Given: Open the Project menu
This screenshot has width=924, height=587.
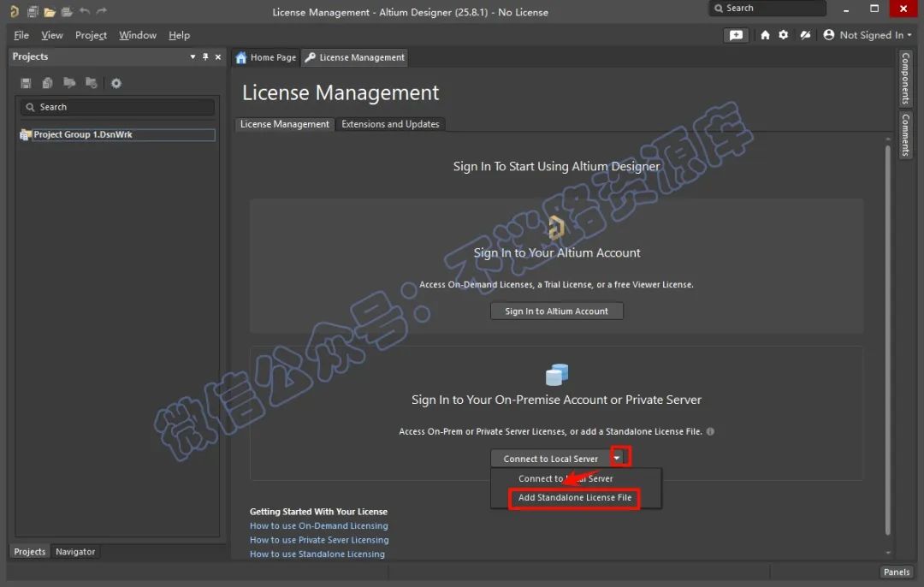Looking at the screenshot, I should 91,35.
